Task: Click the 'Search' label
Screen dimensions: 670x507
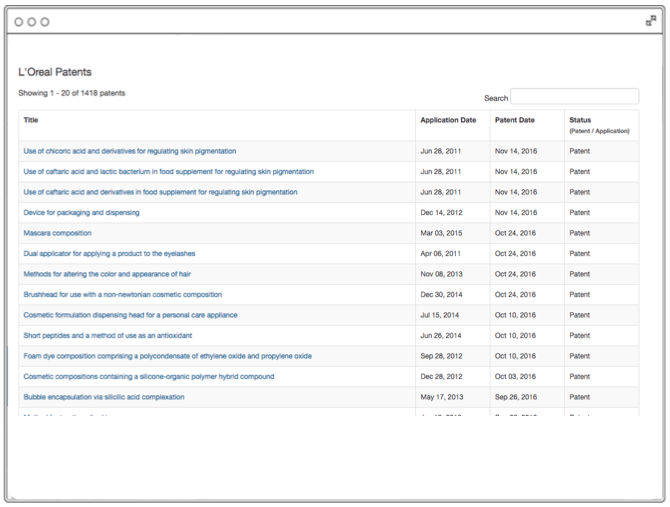Action: point(496,98)
